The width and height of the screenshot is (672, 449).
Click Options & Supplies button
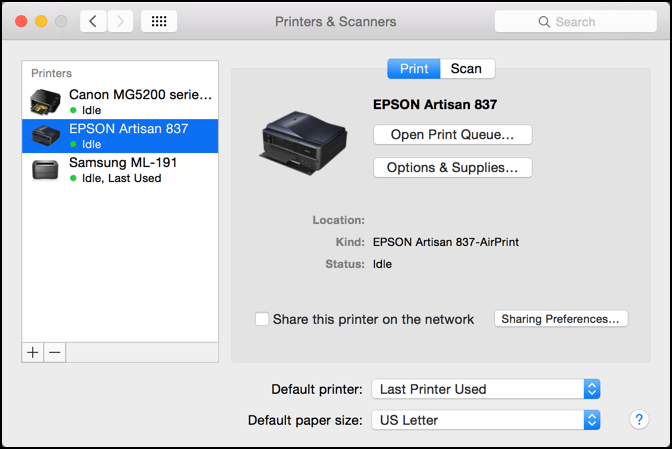(453, 168)
